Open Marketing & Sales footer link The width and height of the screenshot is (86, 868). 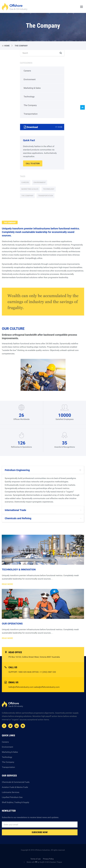click(x=10, y=752)
